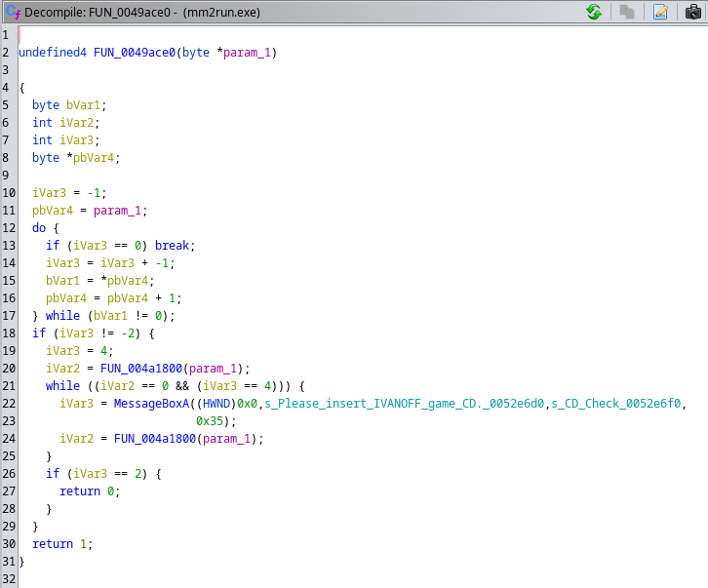The height and width of the screenshot is (588, 708).
Task: Click s_CD_Check_0052e6f0 string reference
Action: pyautogui.click(x=616, y=404)
